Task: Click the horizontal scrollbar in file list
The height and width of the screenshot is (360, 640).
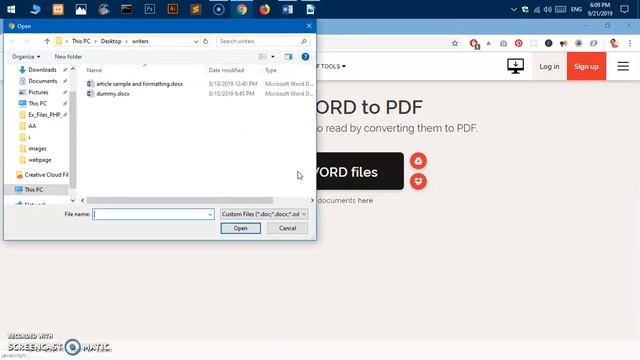Action: (180, 200)
